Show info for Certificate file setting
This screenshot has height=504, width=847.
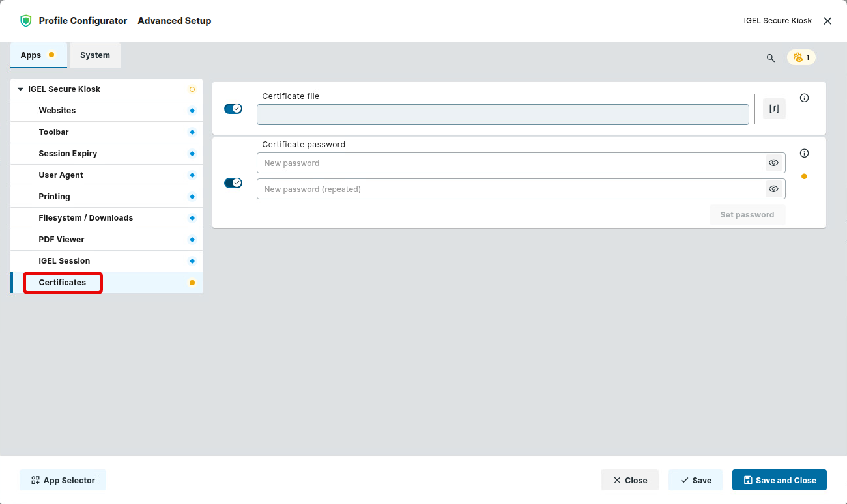tap(804, 98)
